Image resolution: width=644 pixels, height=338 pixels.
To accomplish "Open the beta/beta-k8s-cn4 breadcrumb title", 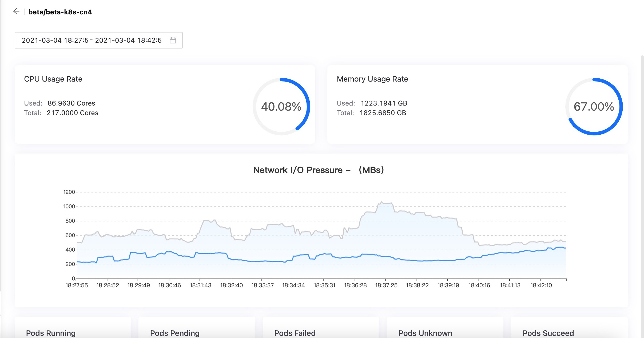I will click(60, 12).
